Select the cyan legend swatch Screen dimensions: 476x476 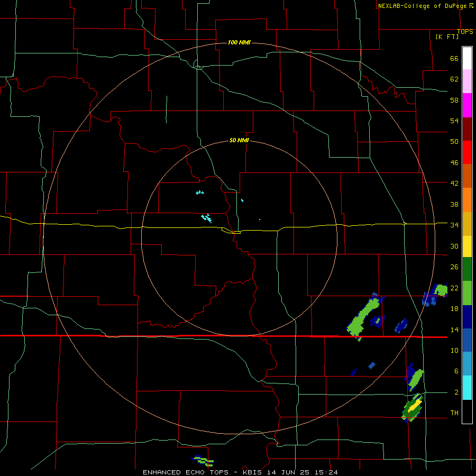(467, 388)
